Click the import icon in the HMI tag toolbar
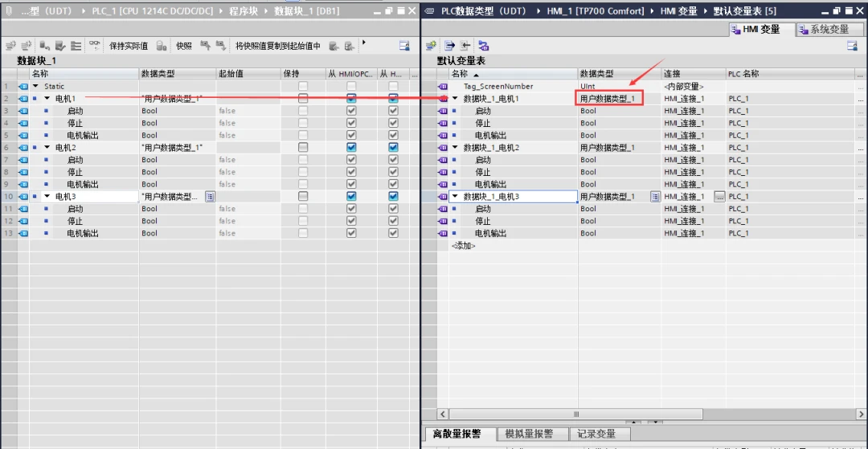868x449 pixels. [x=466, y=46]
